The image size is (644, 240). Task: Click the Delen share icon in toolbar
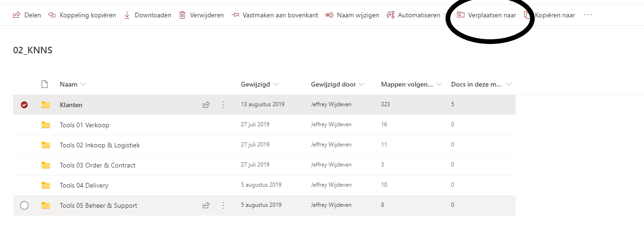(x=16, y=15)
